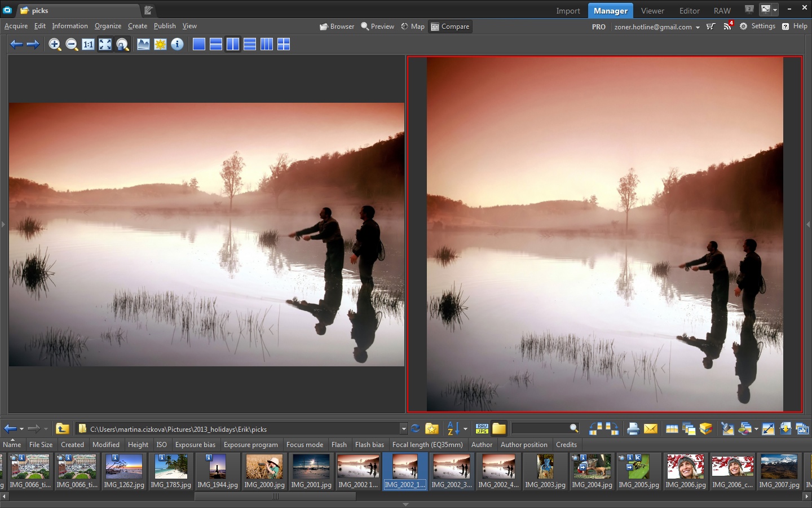
Task: Refresh the folder with the blue arrows icon
Action: coord(416,429)
